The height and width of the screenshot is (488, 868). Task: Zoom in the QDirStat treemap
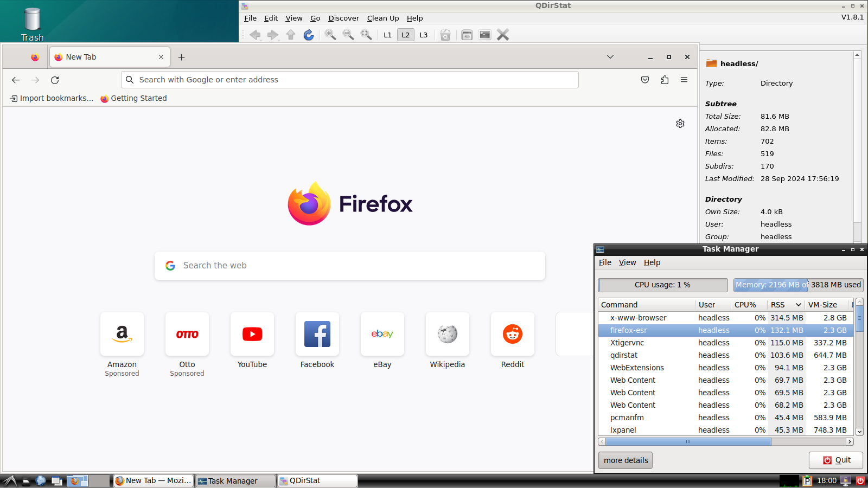click(x=330, y=35)
